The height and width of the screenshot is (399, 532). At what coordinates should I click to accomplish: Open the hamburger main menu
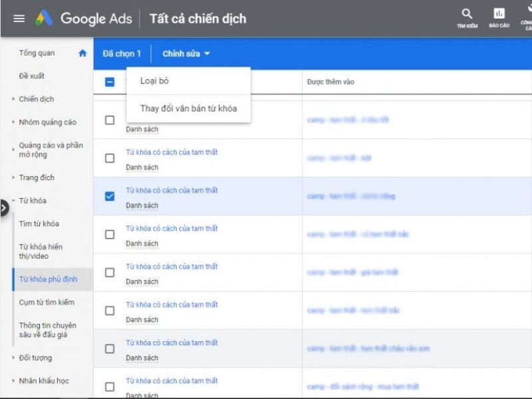click(19, 19)
